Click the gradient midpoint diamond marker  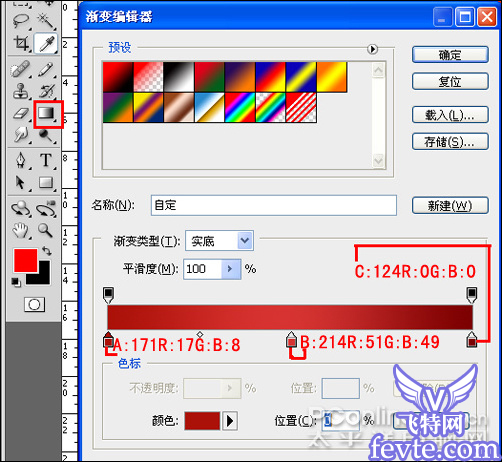pyautogui.click(x=200, y=334)
